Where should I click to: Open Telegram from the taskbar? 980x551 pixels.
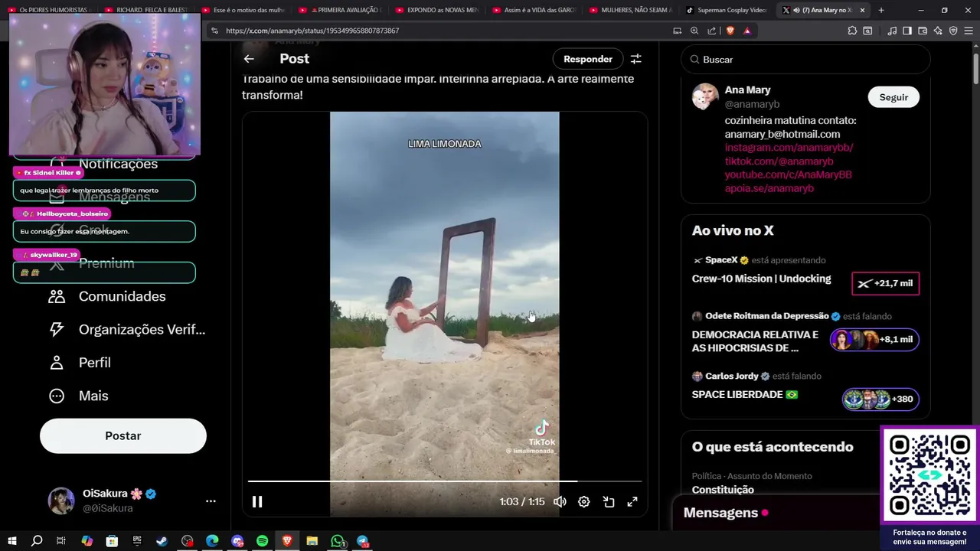coord(363,541)
